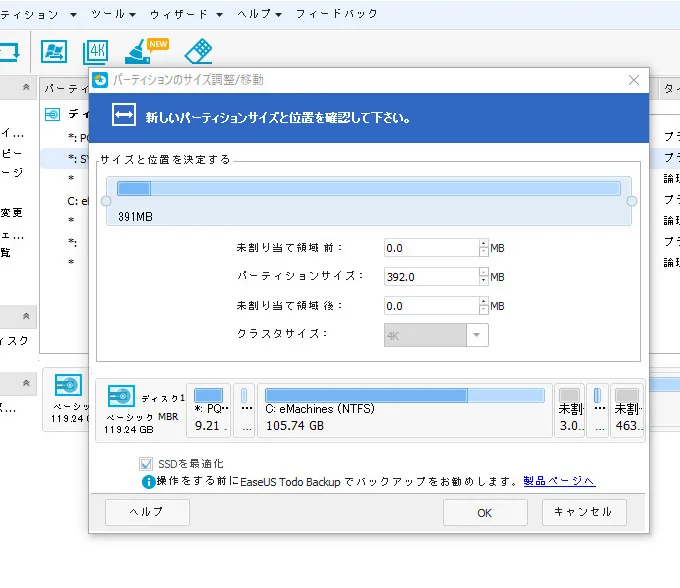Open the ヘルプ menu
680x588 pixels.
[259, 14]
